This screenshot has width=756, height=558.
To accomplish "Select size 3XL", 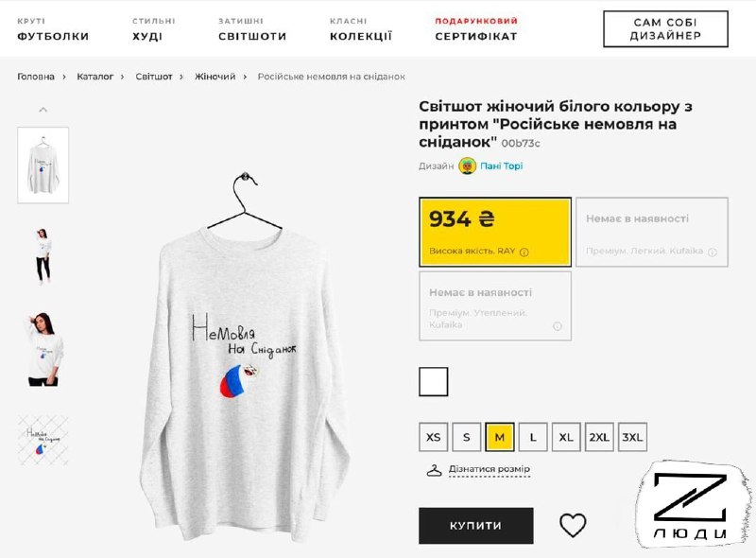I will tap(631, 437).
